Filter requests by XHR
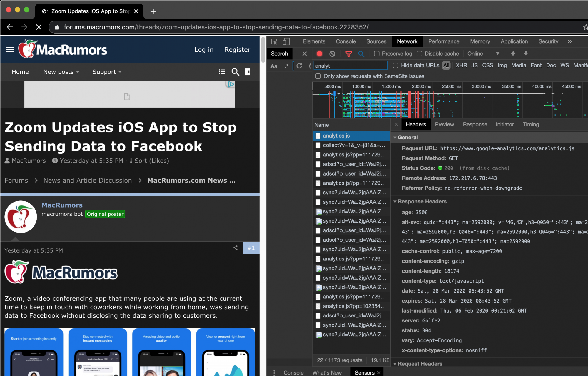 (461, 65)
